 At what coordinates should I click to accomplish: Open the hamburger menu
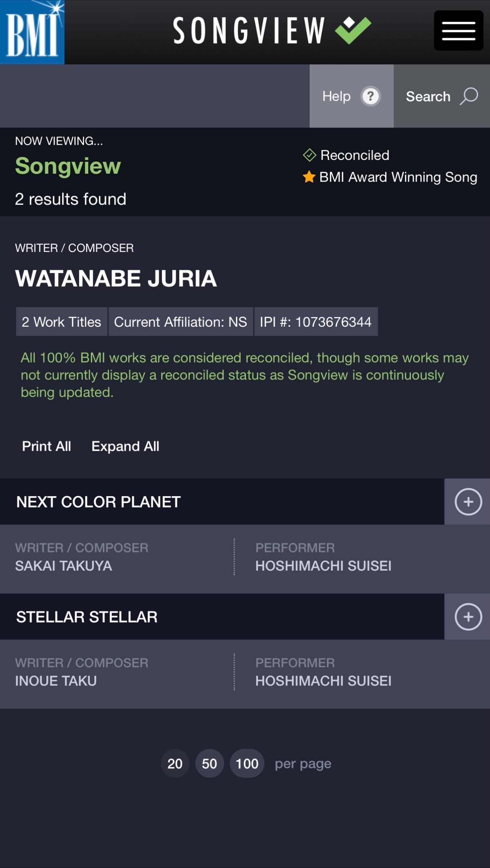click(458, 31)
